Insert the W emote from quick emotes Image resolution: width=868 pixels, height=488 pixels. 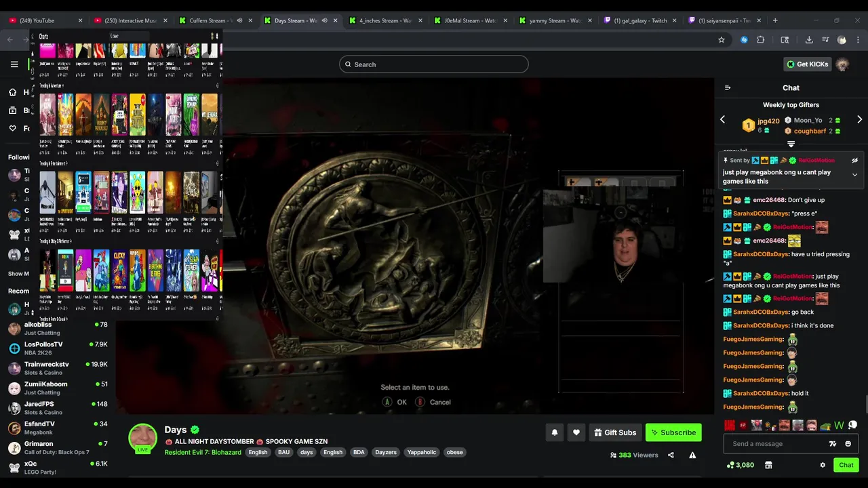[839, 426]
